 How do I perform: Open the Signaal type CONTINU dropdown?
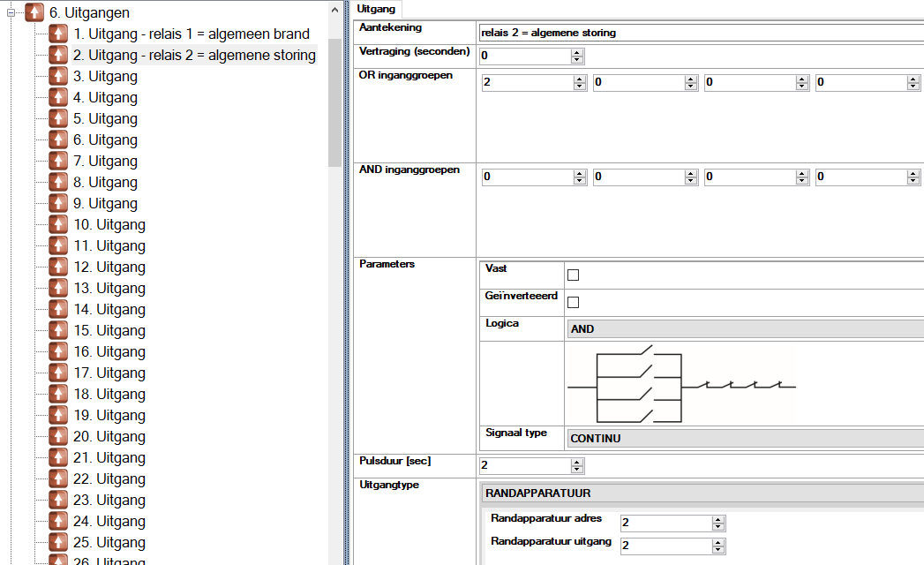pos(746,438)
